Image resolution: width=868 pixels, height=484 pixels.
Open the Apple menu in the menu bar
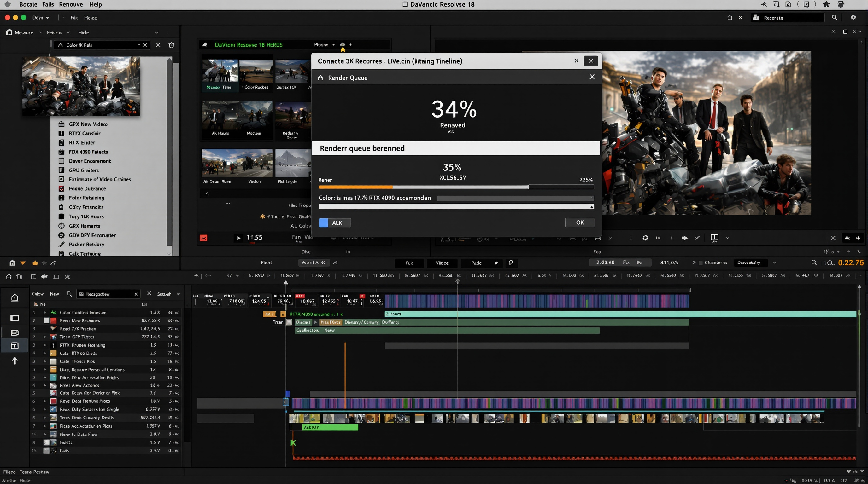coord(8,4)
